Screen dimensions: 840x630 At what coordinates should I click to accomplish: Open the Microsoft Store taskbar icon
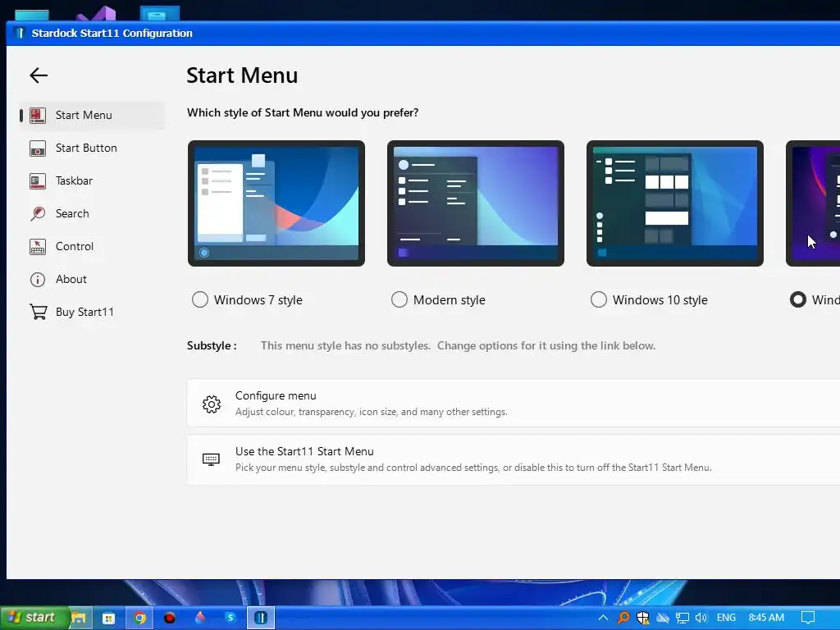[109, 619]
